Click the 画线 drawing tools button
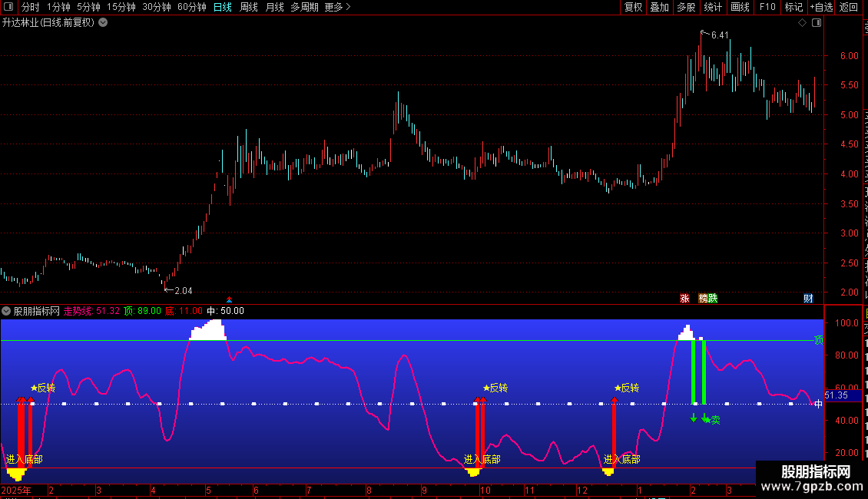 pyautogui.click(x=740, y=7)
